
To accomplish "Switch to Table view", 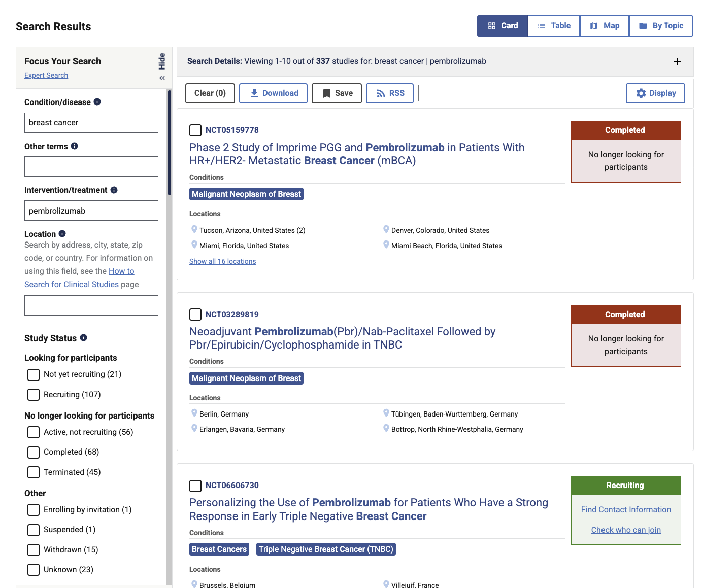I will [554, 26].
